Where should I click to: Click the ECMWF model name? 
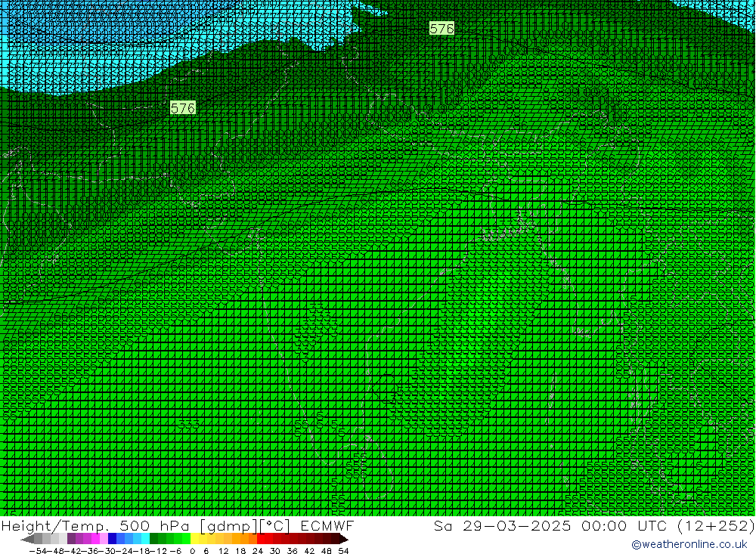(x=327, y=525)
